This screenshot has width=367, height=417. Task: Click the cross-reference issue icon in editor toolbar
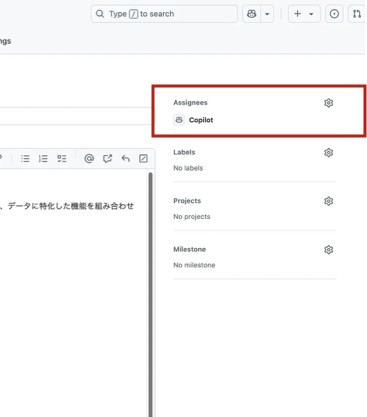tap(107, 159)
